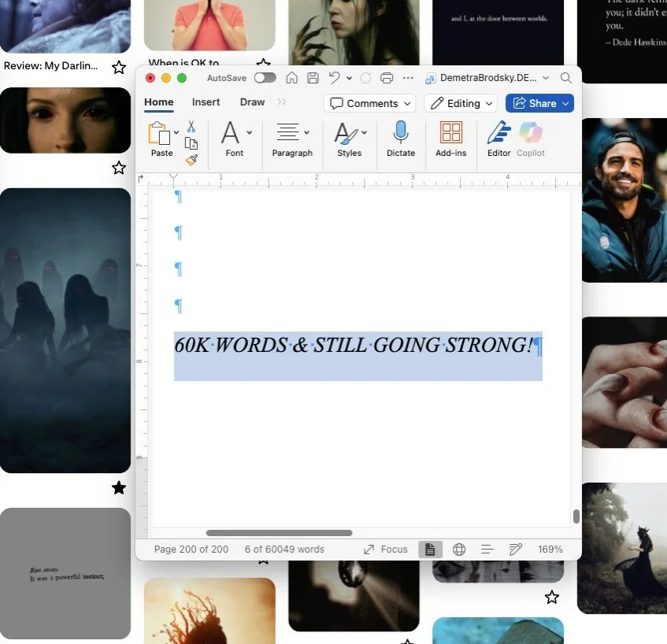Click the Share button
Image resolution: width=667 pixels, height=644 pixels.
pyautogui.click(x=539, y=103)
